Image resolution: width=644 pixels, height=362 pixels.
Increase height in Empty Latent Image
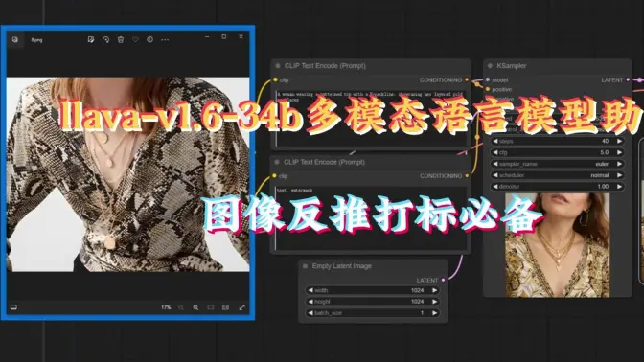pyautogui.click(x=434, y=302)
